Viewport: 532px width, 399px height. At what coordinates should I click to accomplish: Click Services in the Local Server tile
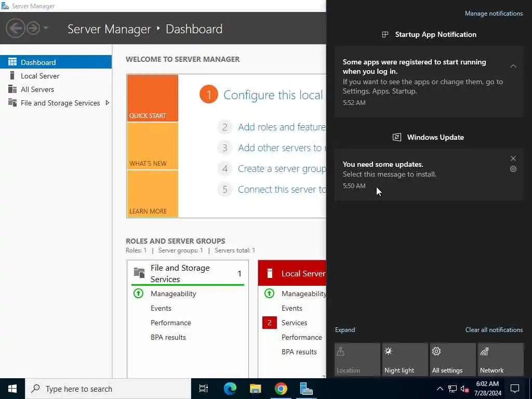click(294, 323)
